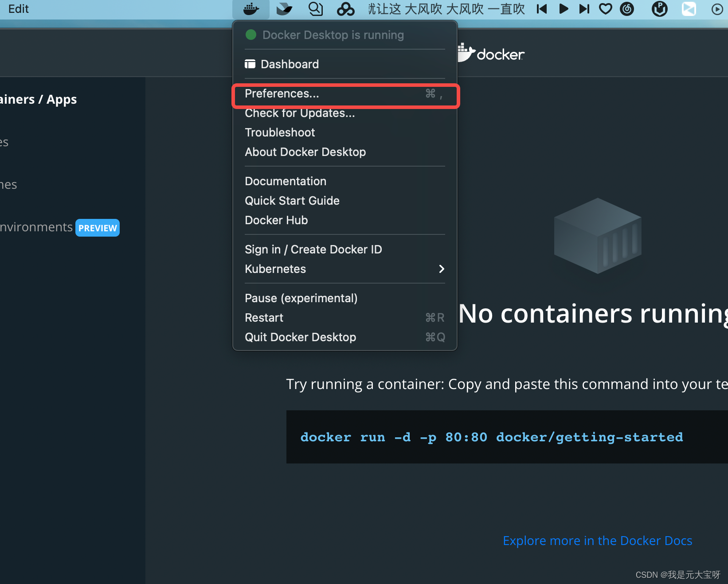Click the container cube illustration
728x584 pixels.
598,236
